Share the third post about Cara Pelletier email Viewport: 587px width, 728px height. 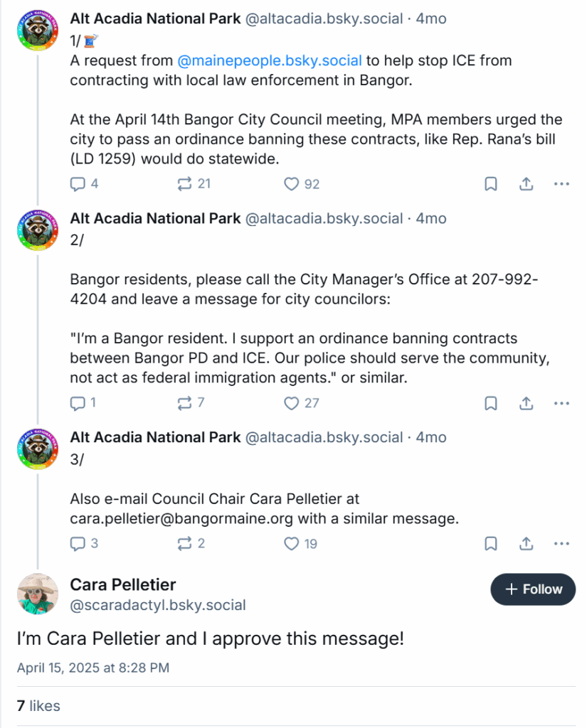(x=526, y=544)
